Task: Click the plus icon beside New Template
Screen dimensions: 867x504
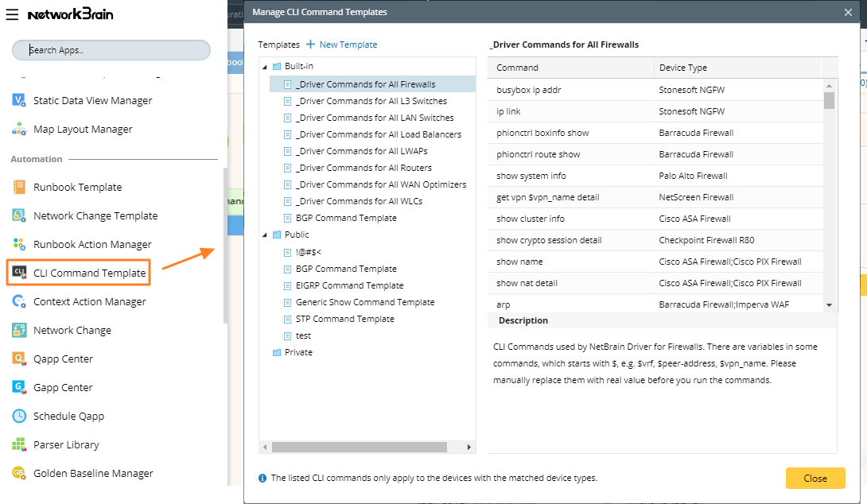Action: 310,45
